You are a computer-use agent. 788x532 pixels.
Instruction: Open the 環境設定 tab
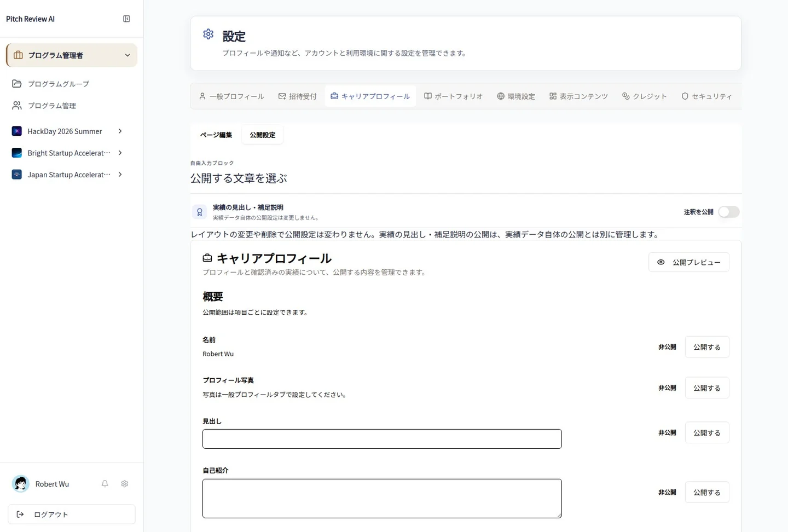click(x=516, y=96)
